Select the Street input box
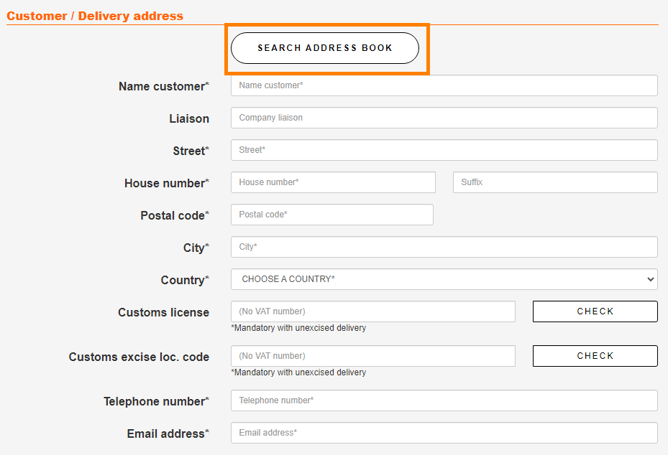This screenshot has width=668, height=455. point(444,150)
